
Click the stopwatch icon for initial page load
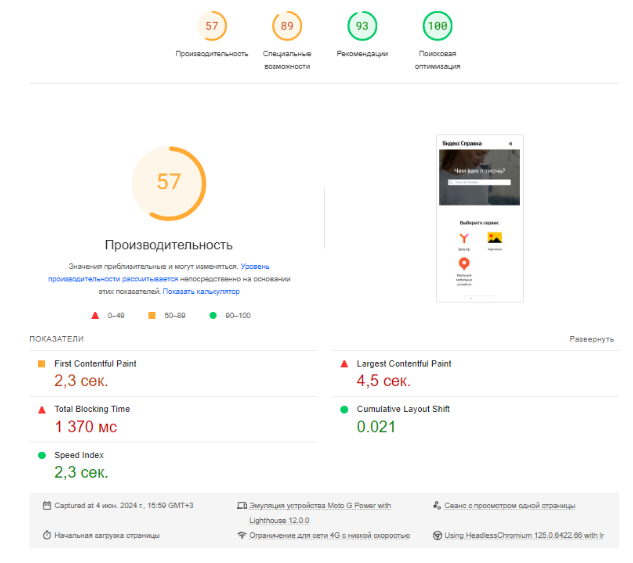(47, 535)
